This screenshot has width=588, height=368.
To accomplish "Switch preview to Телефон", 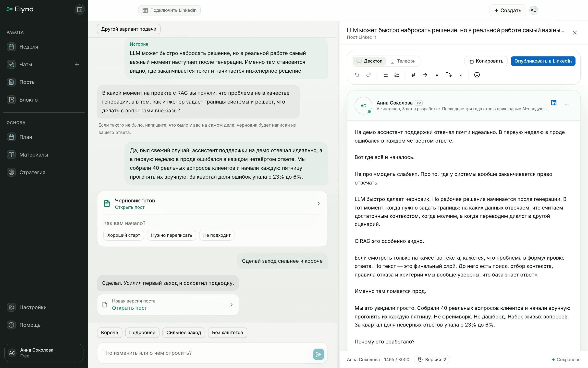I will [403, 61].
